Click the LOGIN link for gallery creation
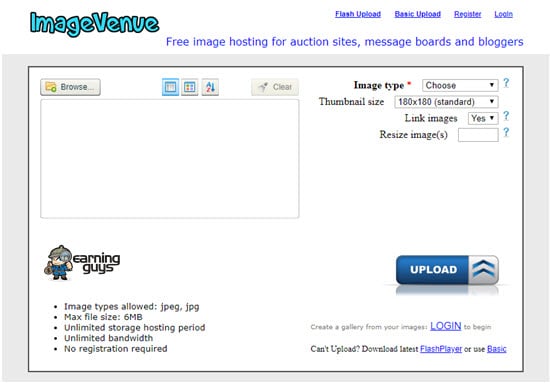550x383 pixels. 445,326
